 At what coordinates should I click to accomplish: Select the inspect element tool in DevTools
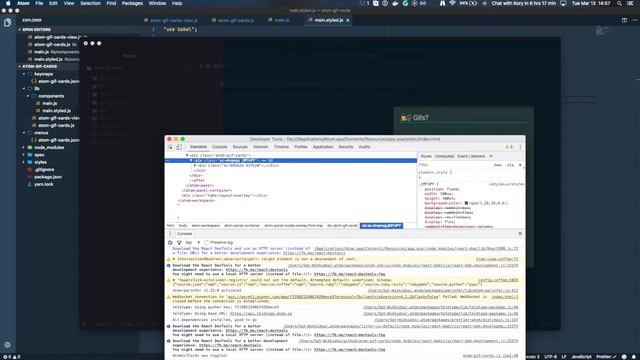coord(170,147)
